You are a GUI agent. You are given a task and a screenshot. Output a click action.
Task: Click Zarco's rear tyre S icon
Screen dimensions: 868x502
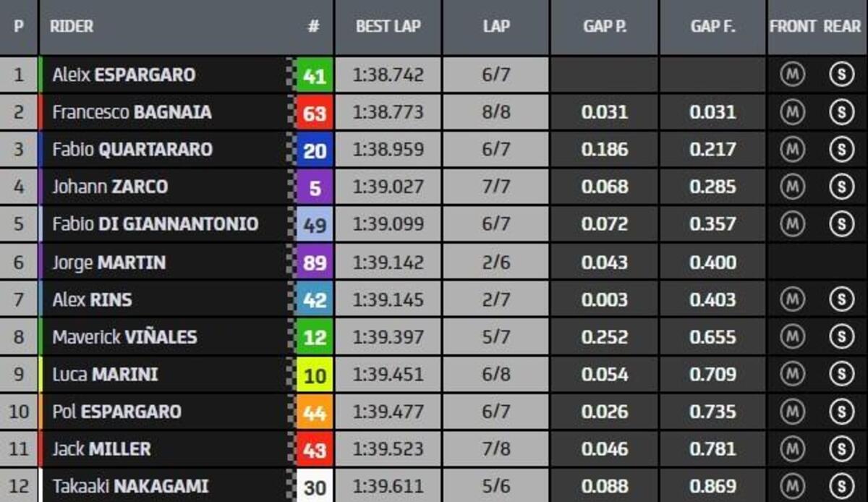[841, 187]
